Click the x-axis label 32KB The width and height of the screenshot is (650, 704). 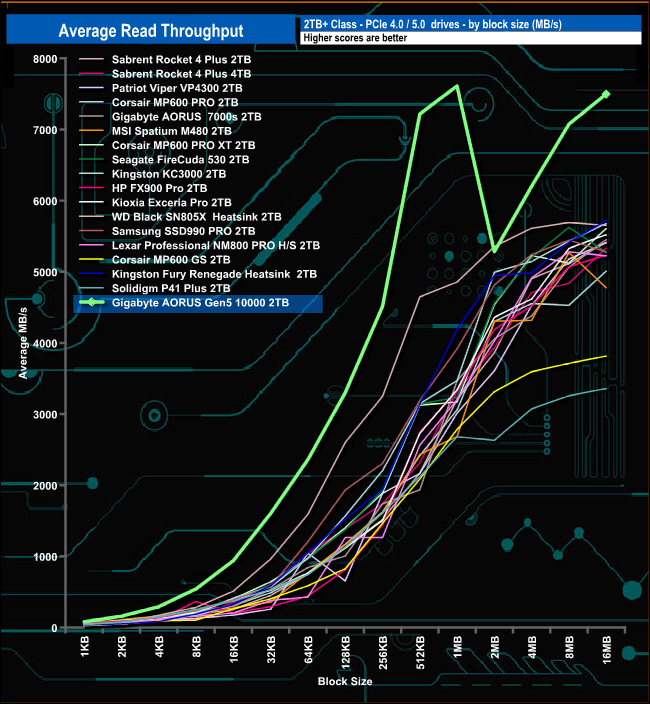coord(271,649)
